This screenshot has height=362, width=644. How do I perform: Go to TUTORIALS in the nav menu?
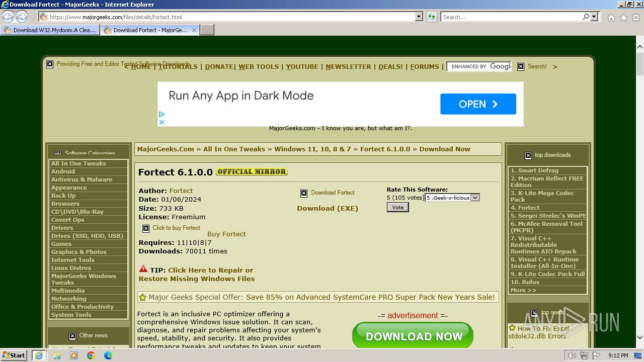[178, 66]
